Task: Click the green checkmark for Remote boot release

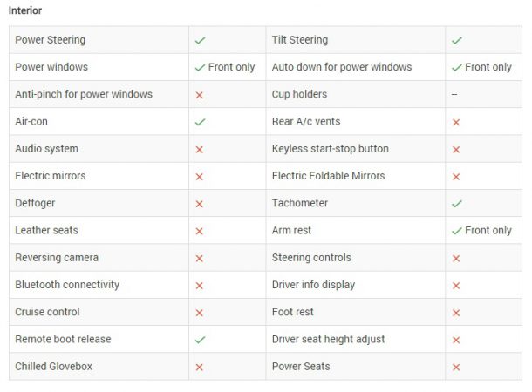Action: pyautogui.click(x=200, y=340)
